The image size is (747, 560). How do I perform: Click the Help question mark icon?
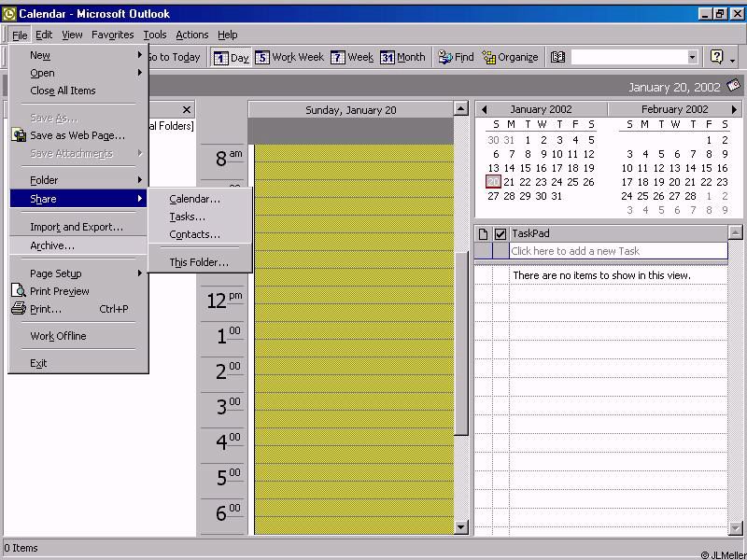(716, 58)
